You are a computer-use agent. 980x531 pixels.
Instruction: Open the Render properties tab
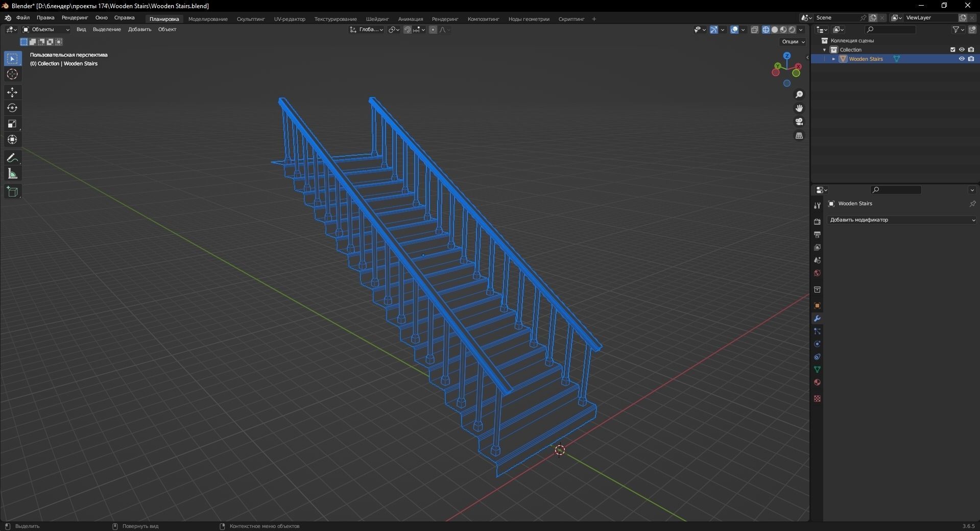coord(817,222)
